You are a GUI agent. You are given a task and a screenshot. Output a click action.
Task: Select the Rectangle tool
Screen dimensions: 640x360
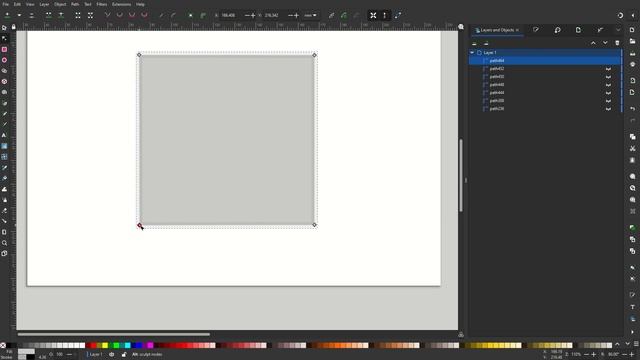[x=4, y=49]
